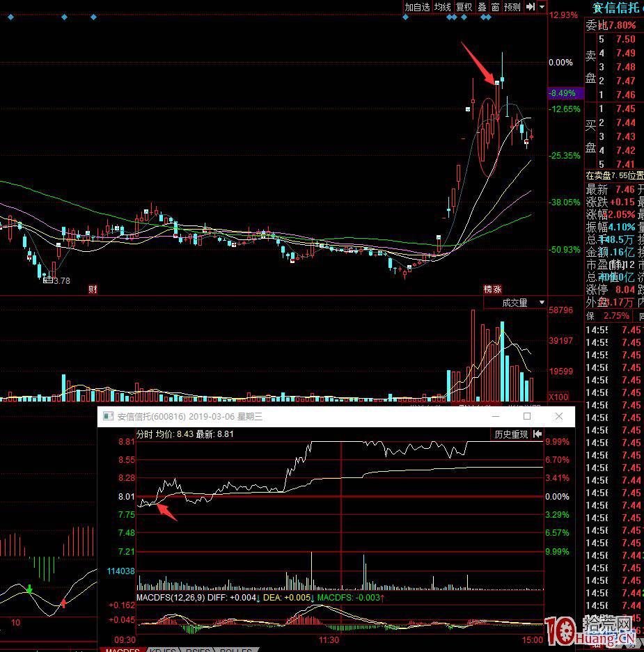The image size is (644, 652).
Task: Click the 安信信托 stock name in the quote panel
Action: tap(615, 8)
